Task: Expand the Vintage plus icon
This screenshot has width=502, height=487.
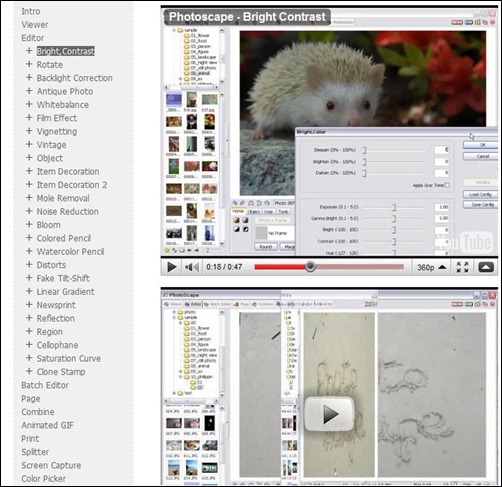Action: (29, 144)
